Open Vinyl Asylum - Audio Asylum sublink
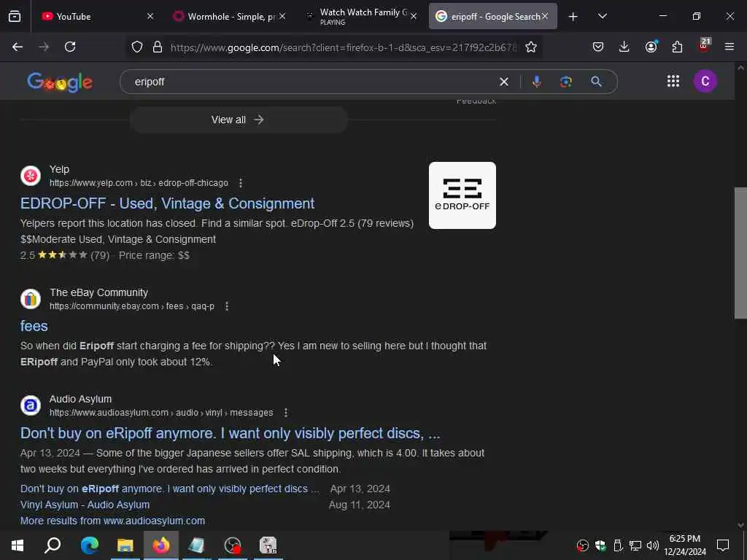 (x=85, y=505)
